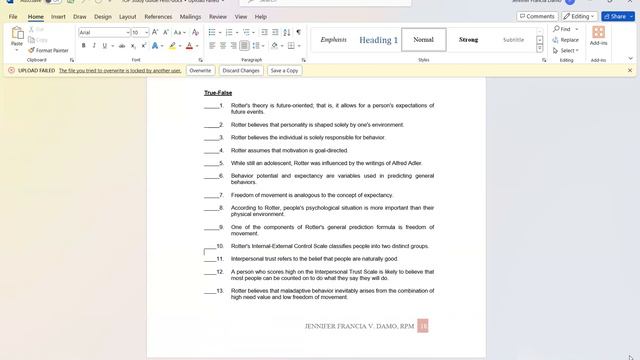Click the Paste clipboard icon
The image size is (640, 360).
click(17, 33)
